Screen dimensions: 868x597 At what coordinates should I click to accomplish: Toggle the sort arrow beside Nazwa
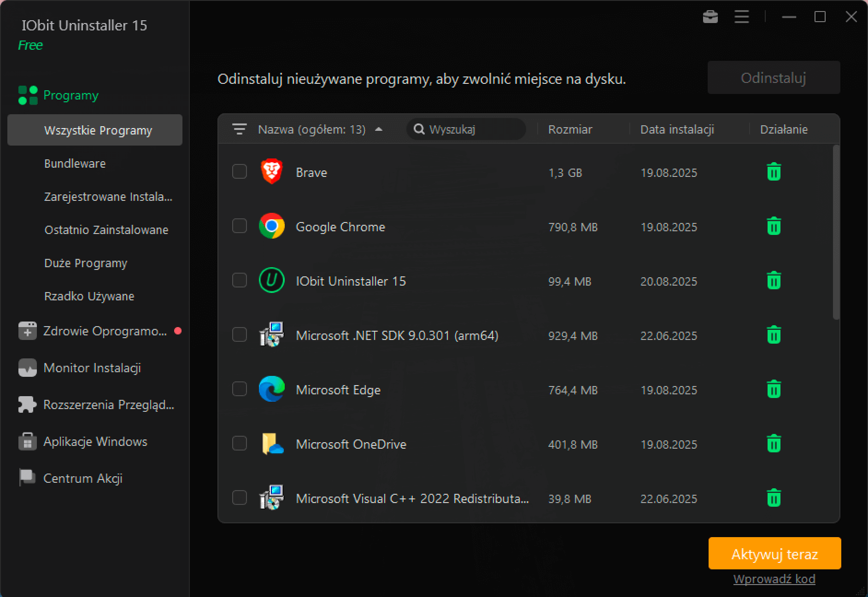coord(379,129)
